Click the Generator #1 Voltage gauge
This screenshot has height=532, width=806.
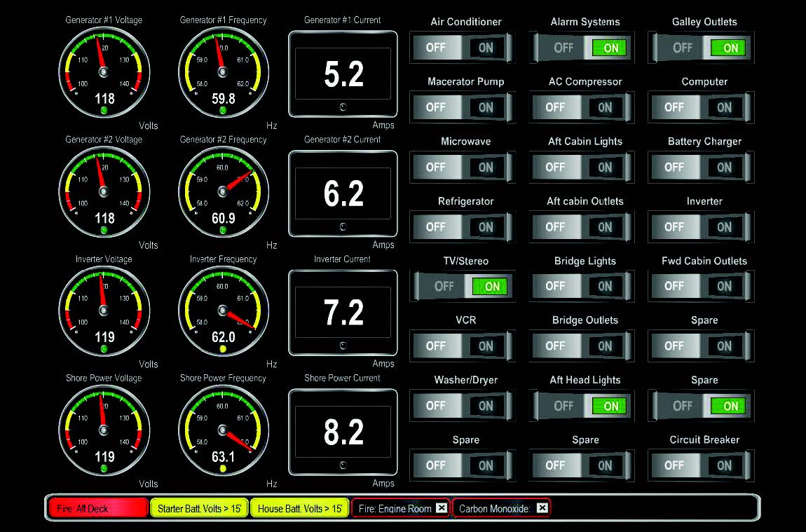coord(104,73)
